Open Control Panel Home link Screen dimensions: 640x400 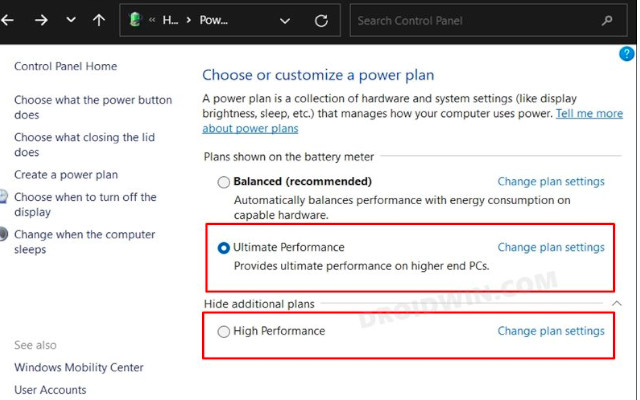[65, 66]
